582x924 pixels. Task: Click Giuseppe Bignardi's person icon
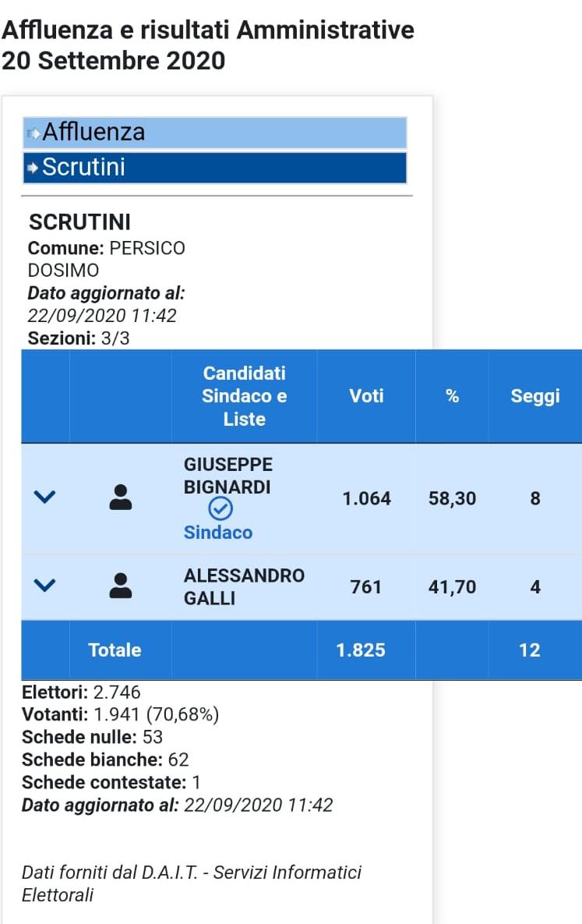click(x=120, y=497)
